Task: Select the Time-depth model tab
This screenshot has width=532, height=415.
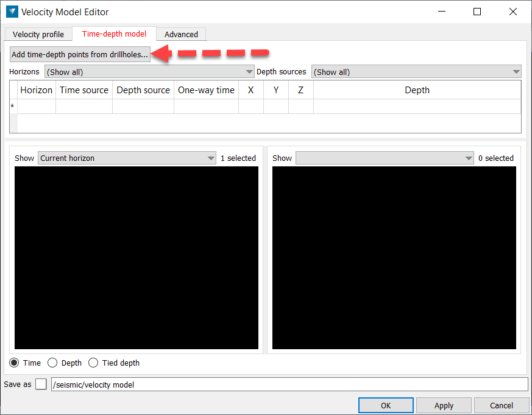Action: point(114,34)
